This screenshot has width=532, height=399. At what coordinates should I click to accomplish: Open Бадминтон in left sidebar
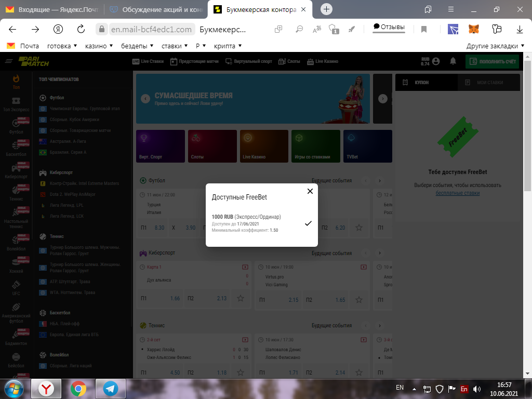pyautogui.click(x=16, y=338)
